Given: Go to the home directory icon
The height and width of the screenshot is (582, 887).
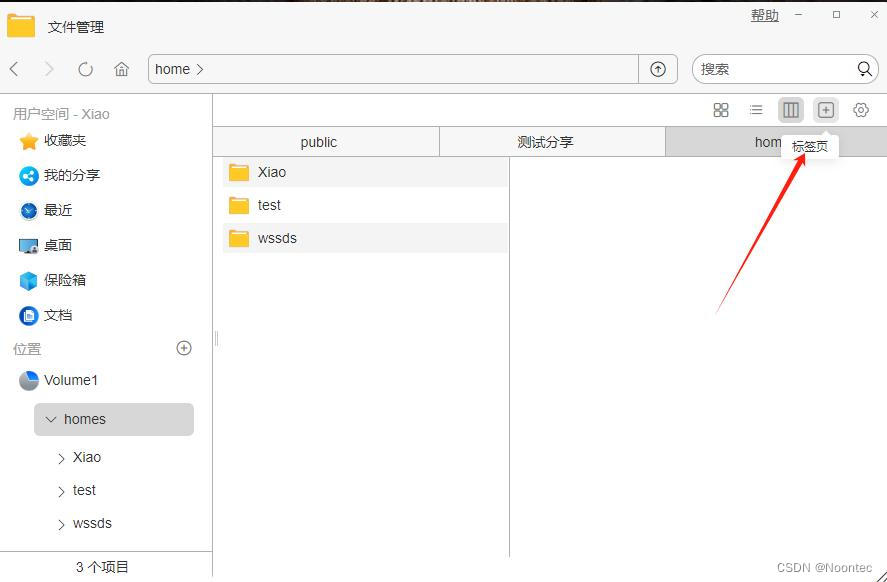Looking at the screenshot, I should [x=121, y=69].
